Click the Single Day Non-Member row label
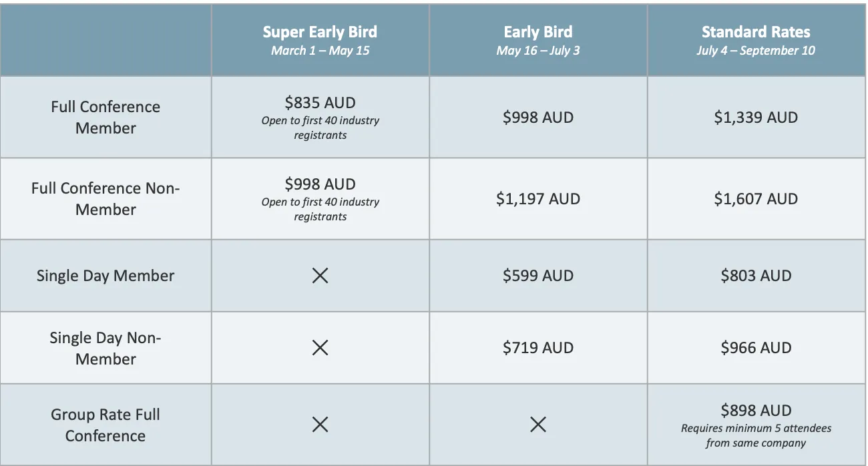 [105, 348]
